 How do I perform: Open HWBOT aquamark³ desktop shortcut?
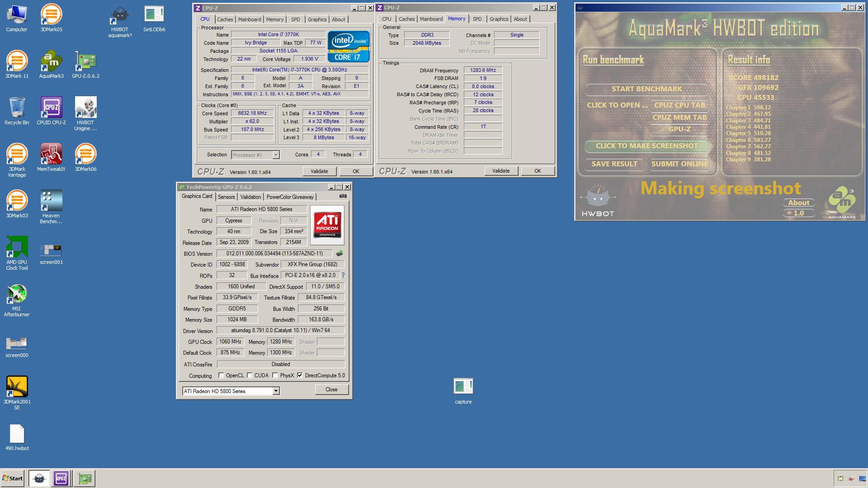[x=120, y=21]
